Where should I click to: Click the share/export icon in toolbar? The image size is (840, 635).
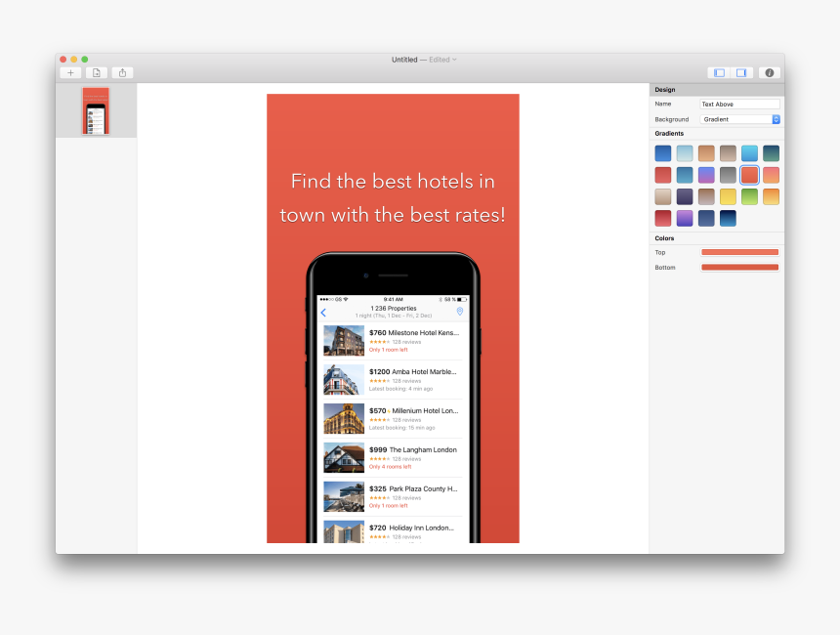(x=122, y=73)
